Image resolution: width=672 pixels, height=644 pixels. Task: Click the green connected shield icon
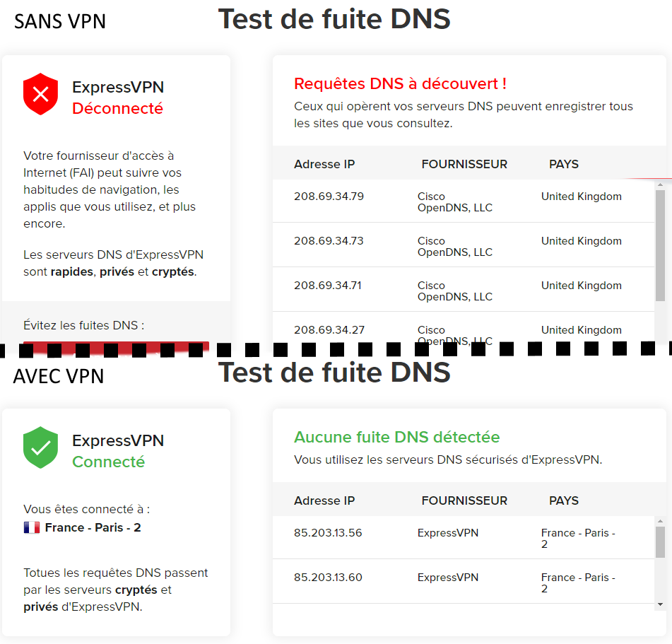tap(41, 447)
